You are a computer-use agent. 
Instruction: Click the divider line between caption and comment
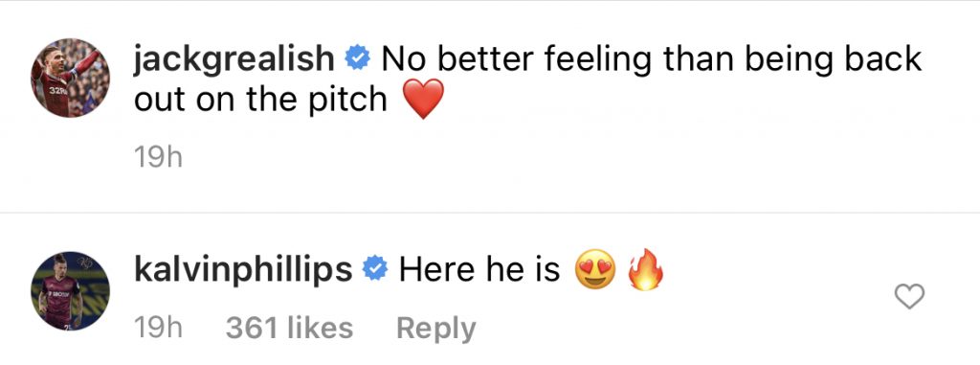(x=490, y=214)
